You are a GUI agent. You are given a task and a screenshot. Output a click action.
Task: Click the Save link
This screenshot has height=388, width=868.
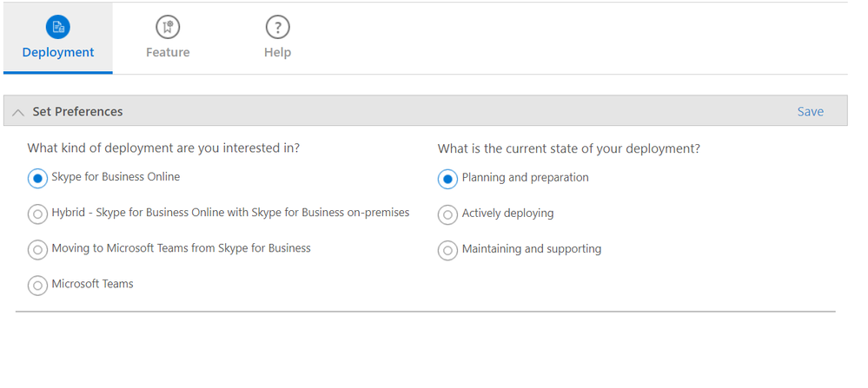tap(810, 111)
